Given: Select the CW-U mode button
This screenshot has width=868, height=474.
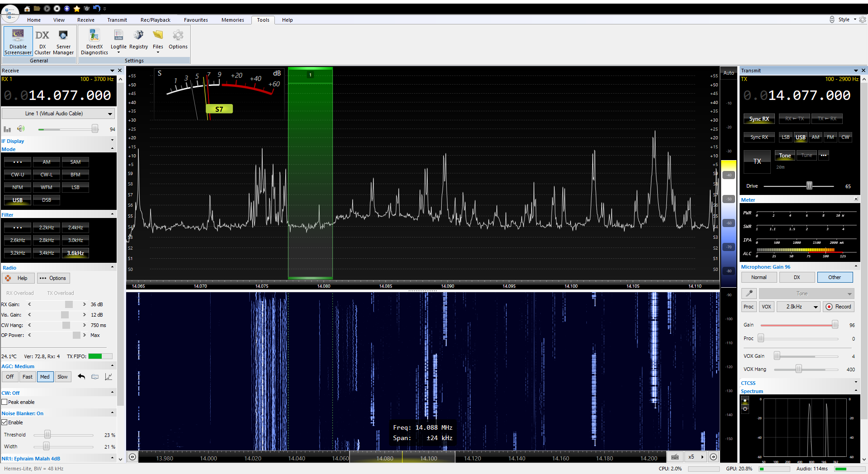Looking at the screenshot, I should (x=18, y=175).
